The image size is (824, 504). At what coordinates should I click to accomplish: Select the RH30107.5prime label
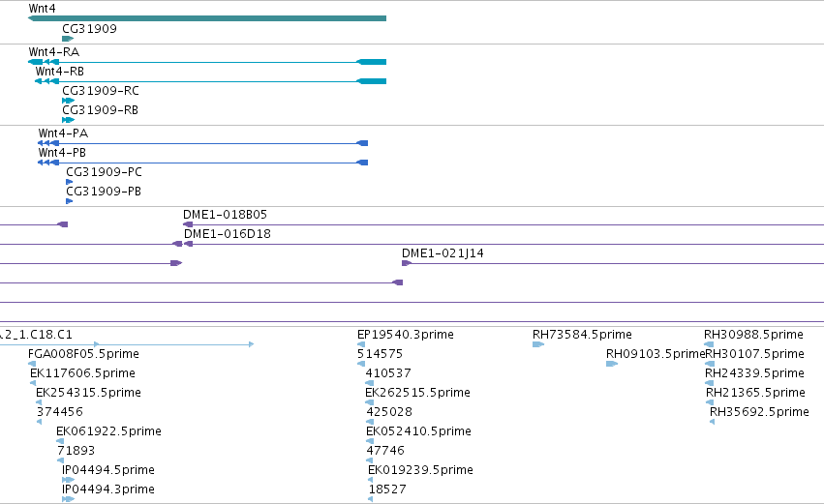point(754,354)
